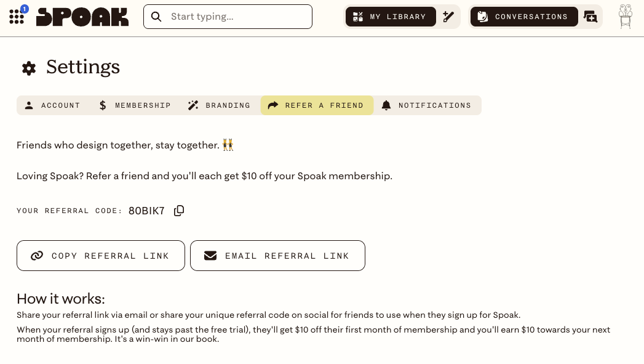Start a new conversation with plus icon
Image resolution: width=644 pixels, height=364 pixels.
click(x=590, y=17)
